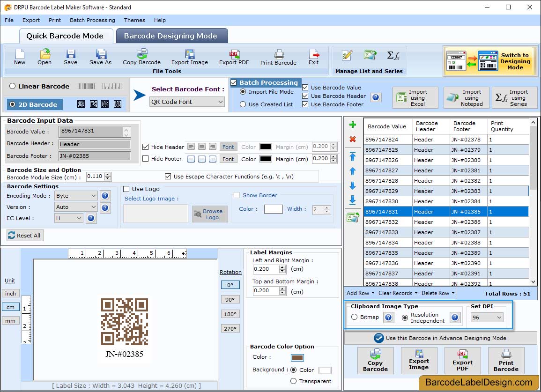Image resolution: width=541 pixels, height=392 pixels.
Task: Enable the Hide Footer checkbox
Action: point(146,159)
